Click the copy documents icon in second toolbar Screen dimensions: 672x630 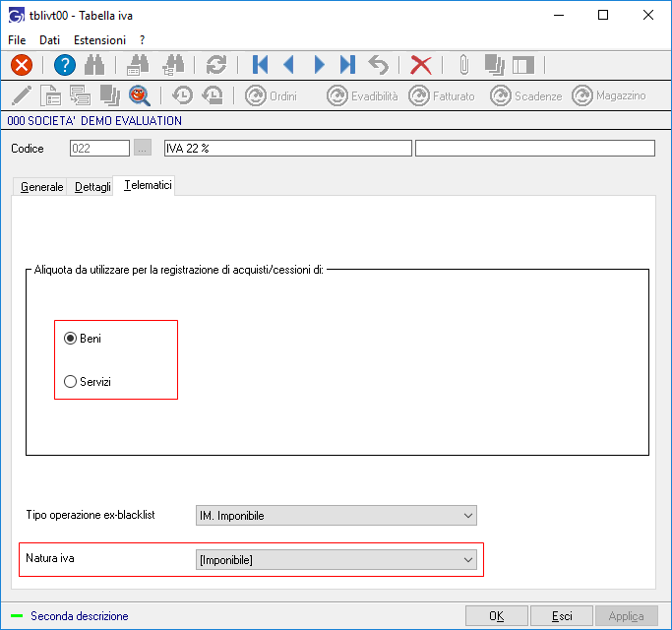pos(110,95)
